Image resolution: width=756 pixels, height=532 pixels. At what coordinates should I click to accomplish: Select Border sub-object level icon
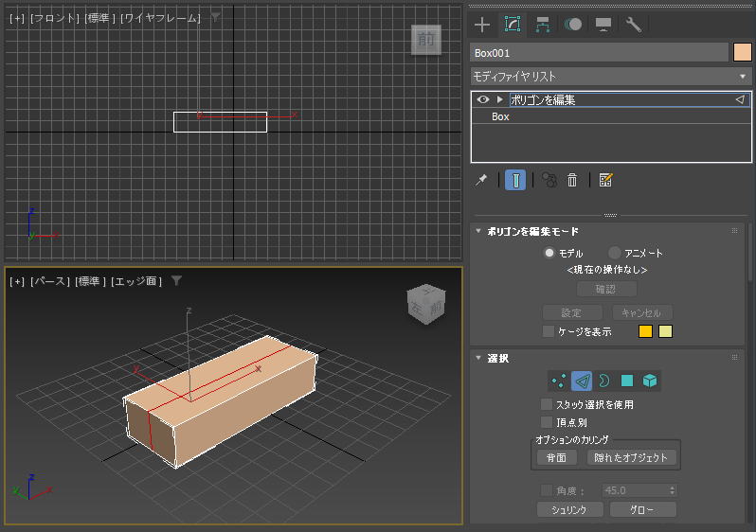point(603,381)
